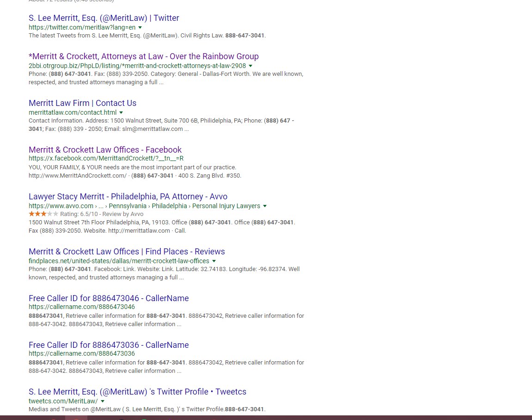This screenshot has height=420, width=532.
Task: Open Merritt & Crockett Find Places Reviews result
Action: (x=127, y=252)
